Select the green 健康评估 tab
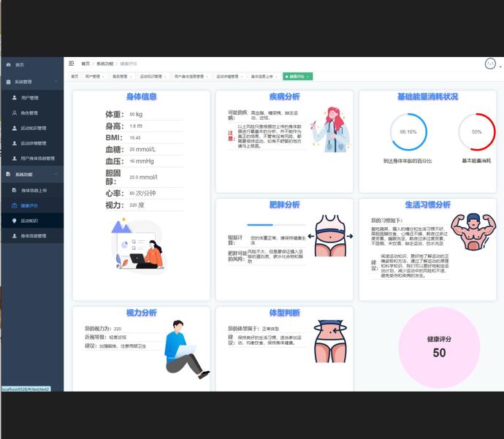 (297, 77)
